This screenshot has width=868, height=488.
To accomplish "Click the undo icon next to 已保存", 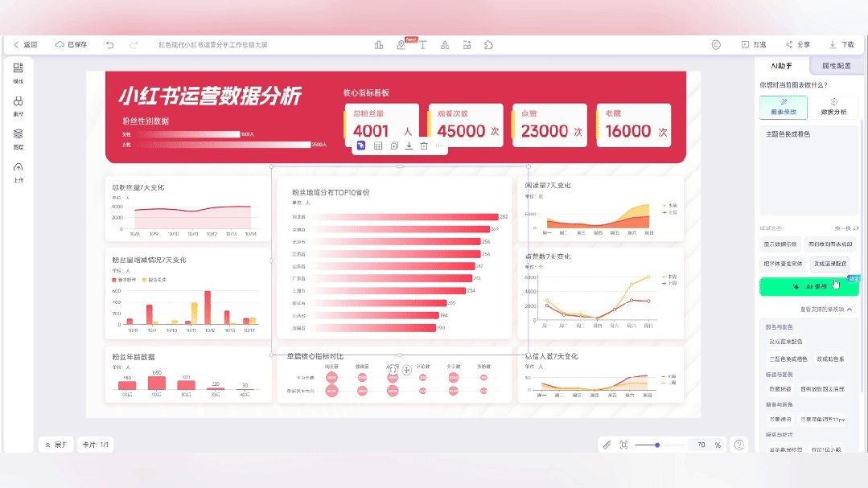I will pos(111,44).
